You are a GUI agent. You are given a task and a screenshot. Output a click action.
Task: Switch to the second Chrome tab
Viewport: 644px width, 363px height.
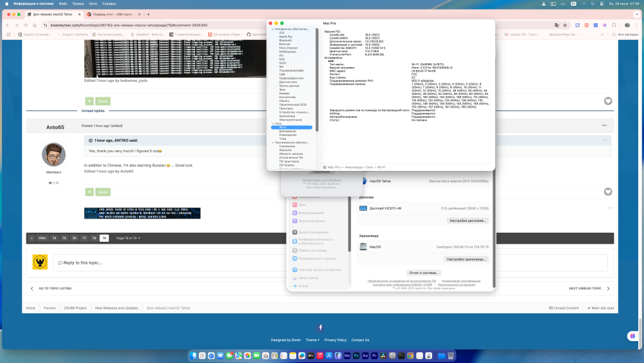[x=113, y=14]
